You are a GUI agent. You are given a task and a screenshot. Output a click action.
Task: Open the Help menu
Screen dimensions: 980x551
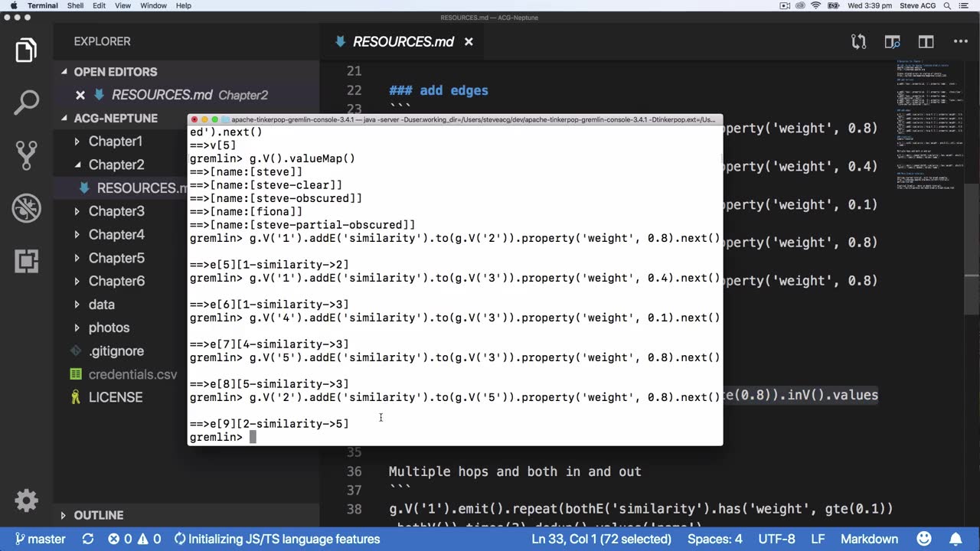(x=184, y=5)
